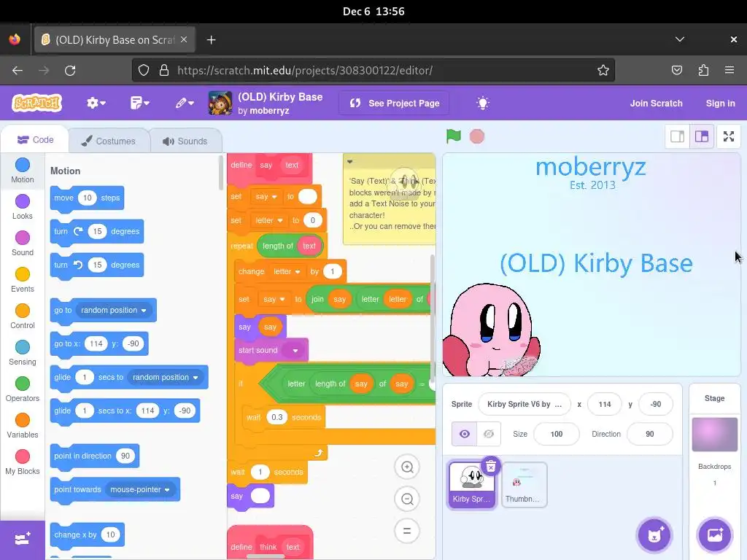Select the Sound block category
747x560 pixels.
point(23,244)
